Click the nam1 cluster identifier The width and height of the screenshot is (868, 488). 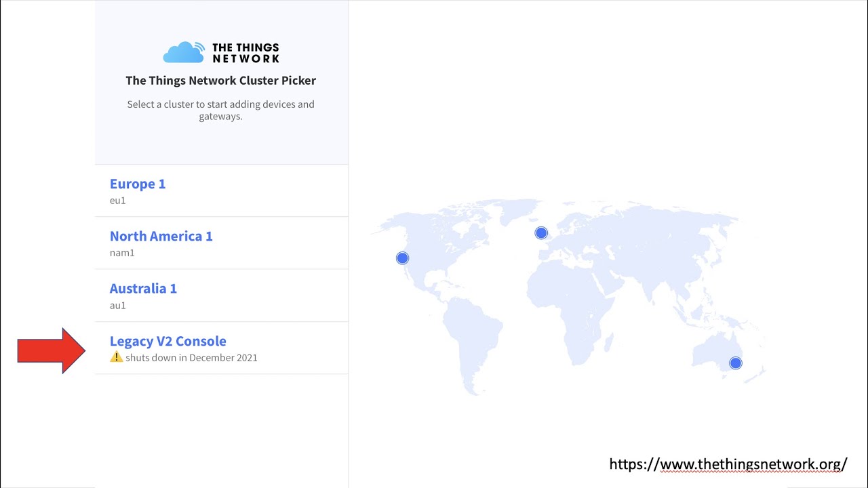pyautogui.click(x=122, y=253)
